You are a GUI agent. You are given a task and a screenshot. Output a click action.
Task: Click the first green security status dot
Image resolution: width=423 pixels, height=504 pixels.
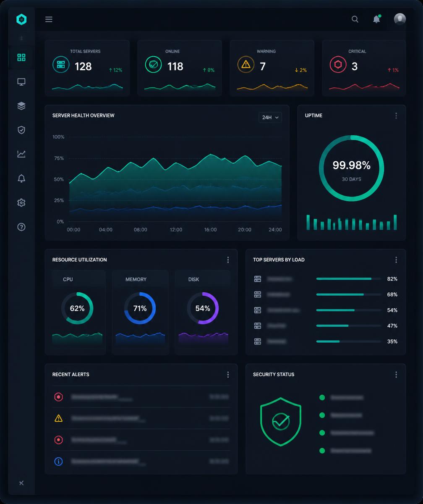tap(322, 397)
